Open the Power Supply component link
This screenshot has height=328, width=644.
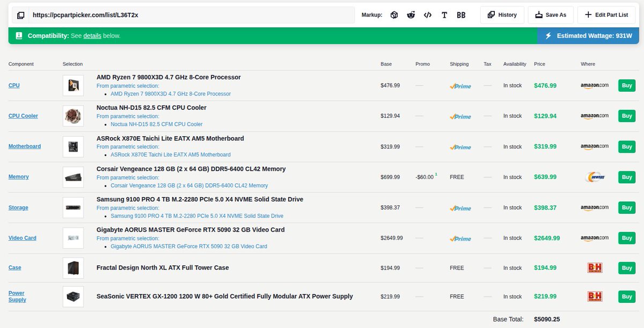17,296
